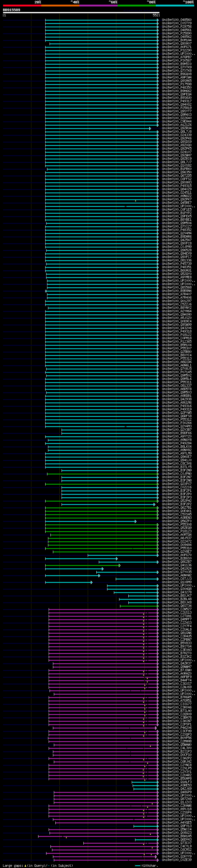Screen dimensions: 197x868
Task: Select label UniRef100_Q8GZB7
Action: [177, 562]
